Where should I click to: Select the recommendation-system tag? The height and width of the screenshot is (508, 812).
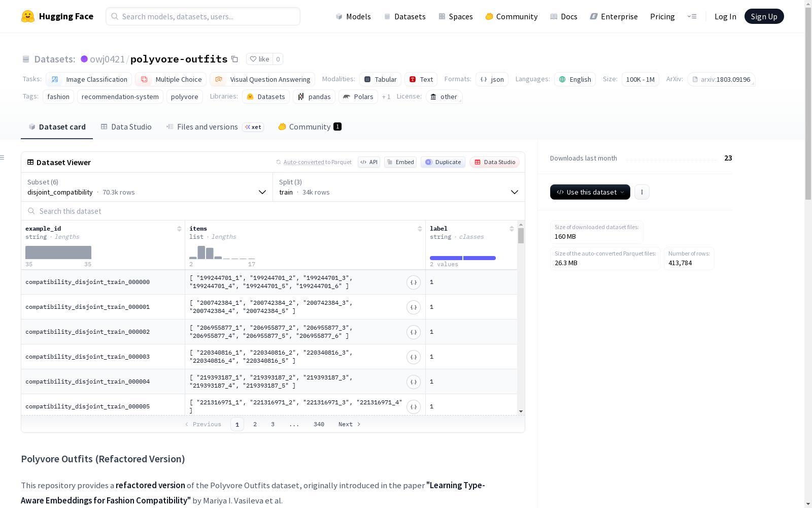[x=120, y=97]
